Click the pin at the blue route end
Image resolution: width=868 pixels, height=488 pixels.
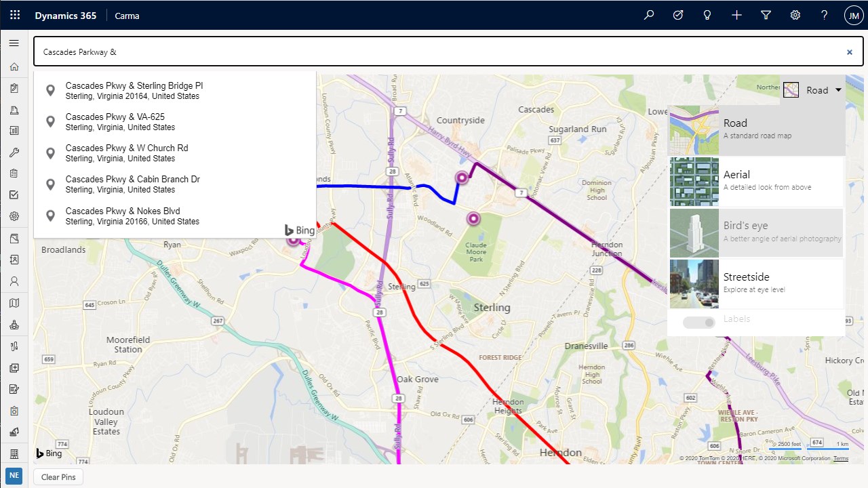click(462, 178)
